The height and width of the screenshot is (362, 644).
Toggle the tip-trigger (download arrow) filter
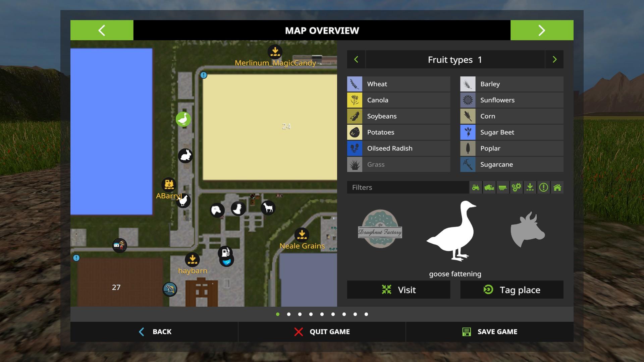point(530,187)
